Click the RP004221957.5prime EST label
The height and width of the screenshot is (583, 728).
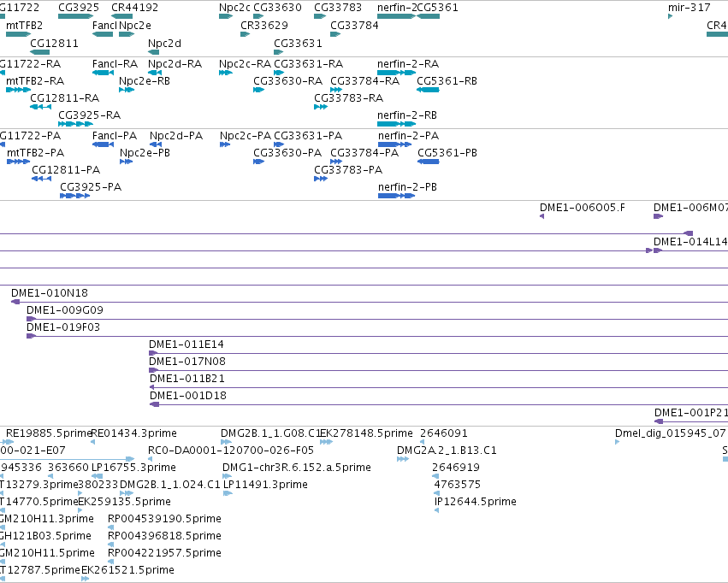click(164, 553)
